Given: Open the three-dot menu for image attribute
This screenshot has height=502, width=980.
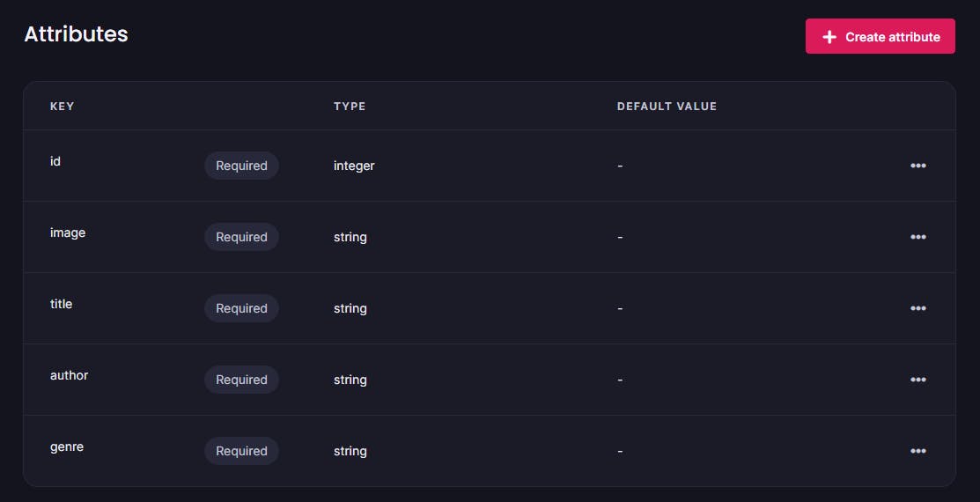Looking at the screenshot, I should pyautogui.click(x=917, y=237).
